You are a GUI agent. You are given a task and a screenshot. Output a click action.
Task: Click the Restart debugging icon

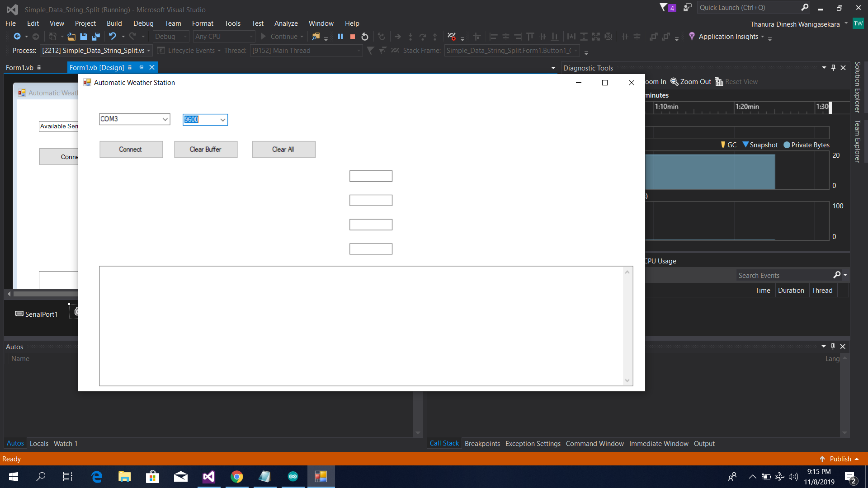365,37
